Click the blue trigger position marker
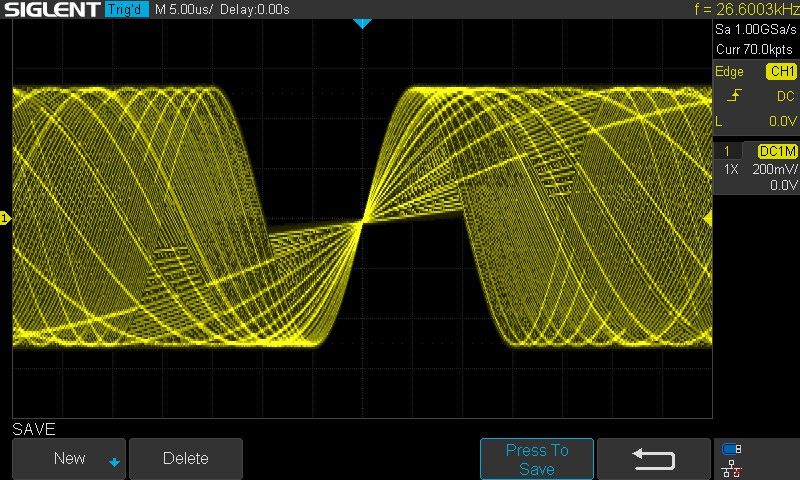Viewport: 800px width, 480px height. 362,23
